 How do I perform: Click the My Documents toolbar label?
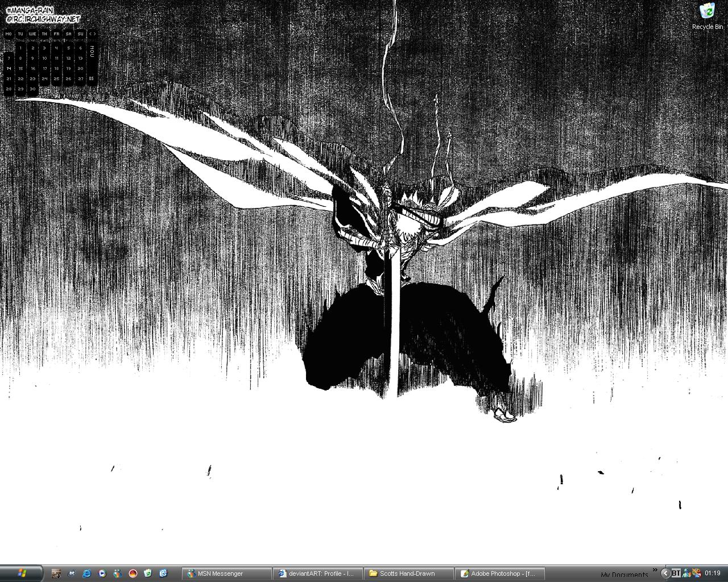pos(624,575)
